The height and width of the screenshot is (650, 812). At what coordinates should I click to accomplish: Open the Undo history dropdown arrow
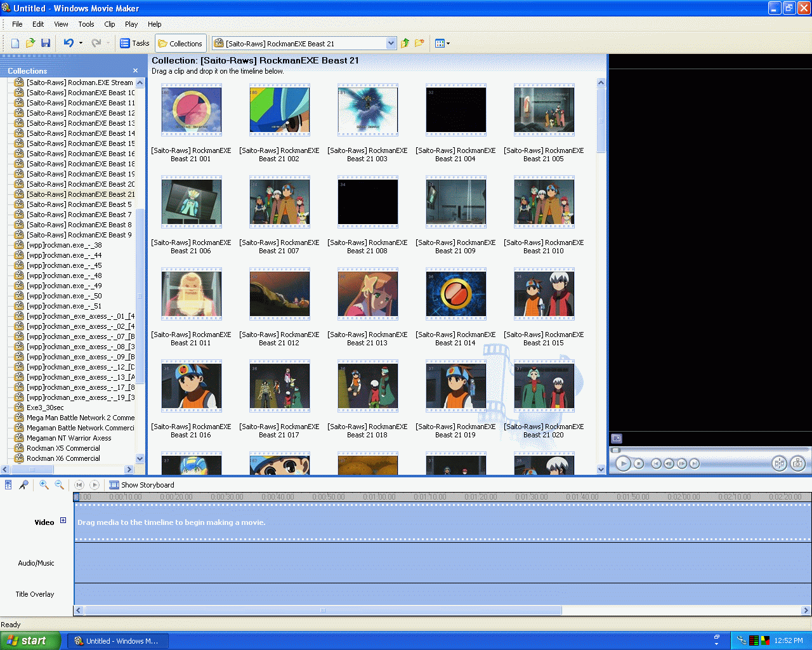(x=81, y=43)
